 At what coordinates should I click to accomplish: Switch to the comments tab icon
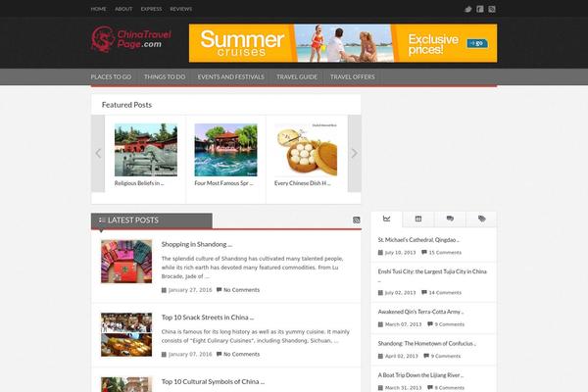(450, 219)
